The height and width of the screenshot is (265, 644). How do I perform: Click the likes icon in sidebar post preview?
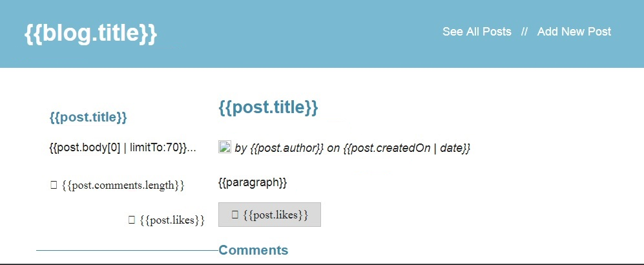point(131,220)
